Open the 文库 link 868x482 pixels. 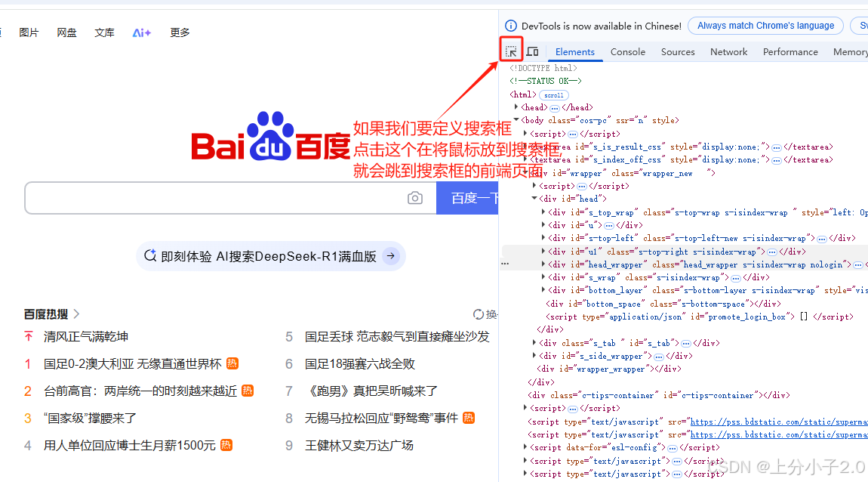point(104,32)
